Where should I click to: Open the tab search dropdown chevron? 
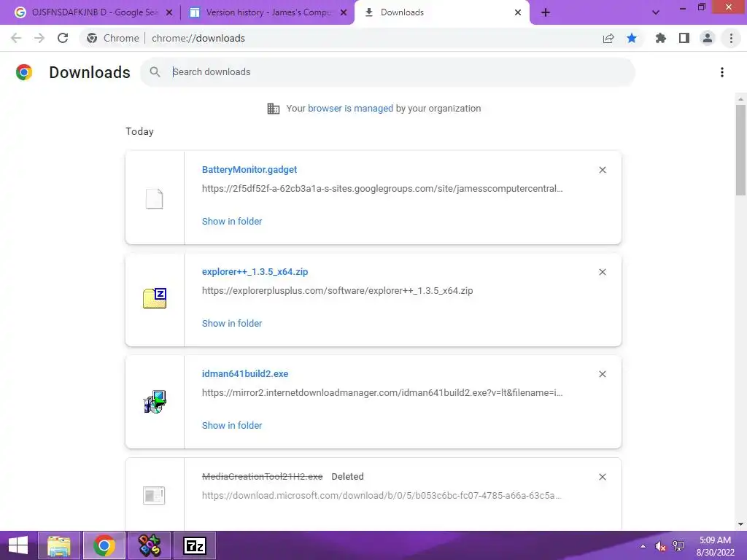[x=656, y=12]
